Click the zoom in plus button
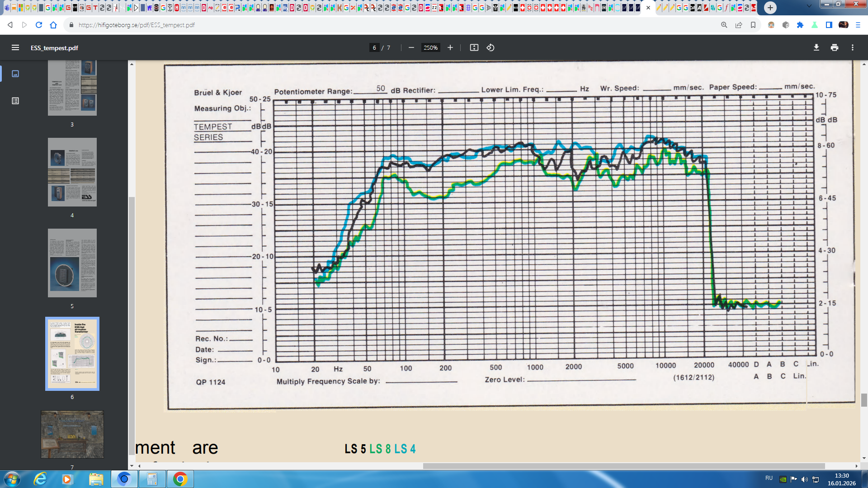 point(450,47)
